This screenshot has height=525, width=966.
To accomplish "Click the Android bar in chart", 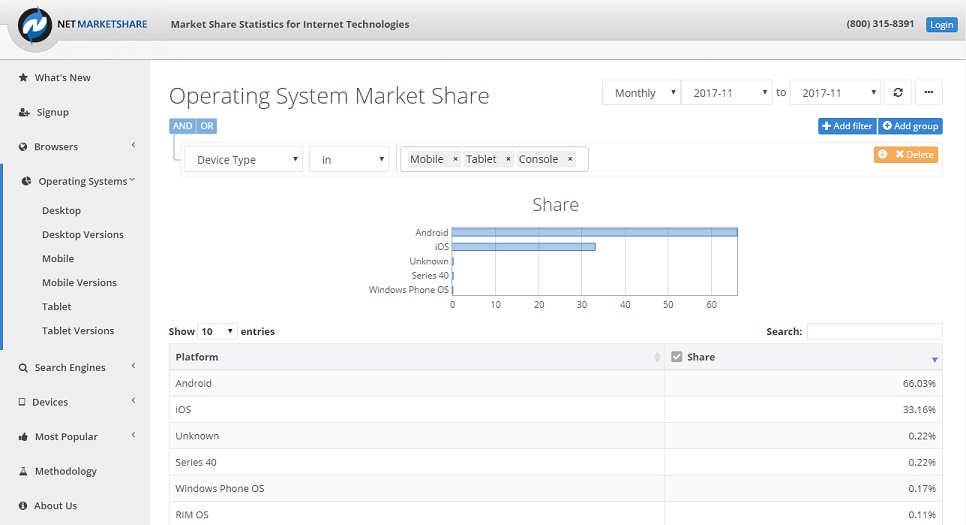I will (595, 232).
